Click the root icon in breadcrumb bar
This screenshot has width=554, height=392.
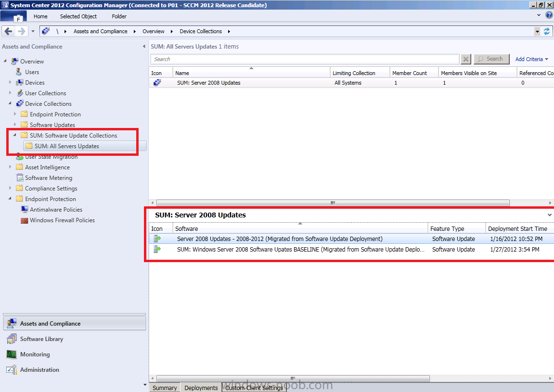coord(46,31)
